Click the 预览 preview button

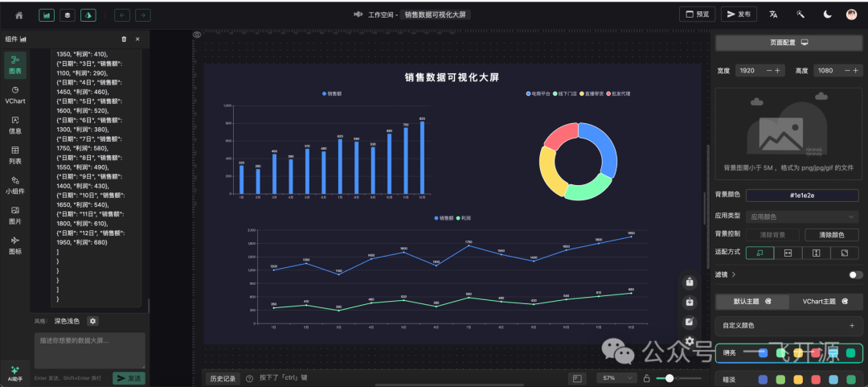[697, 14]
